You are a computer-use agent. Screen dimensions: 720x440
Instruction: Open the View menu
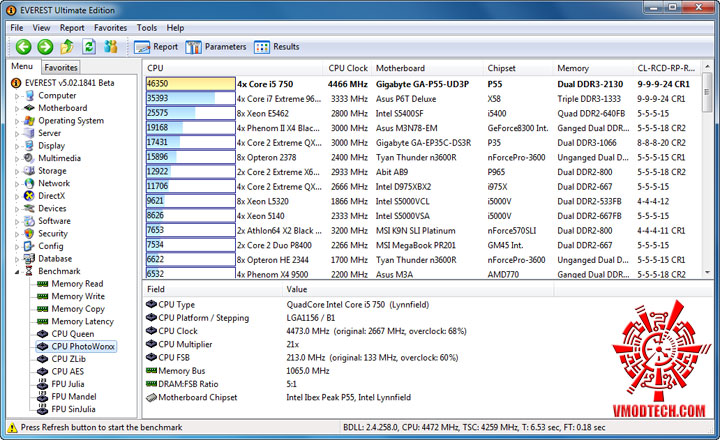pyautogui.click(x=41, y=28)
